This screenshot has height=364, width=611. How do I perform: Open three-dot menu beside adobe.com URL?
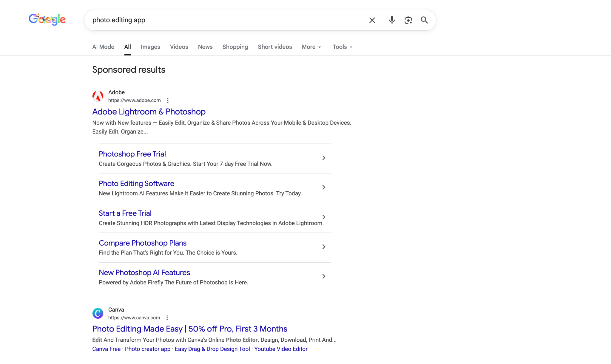click(168, 100)
